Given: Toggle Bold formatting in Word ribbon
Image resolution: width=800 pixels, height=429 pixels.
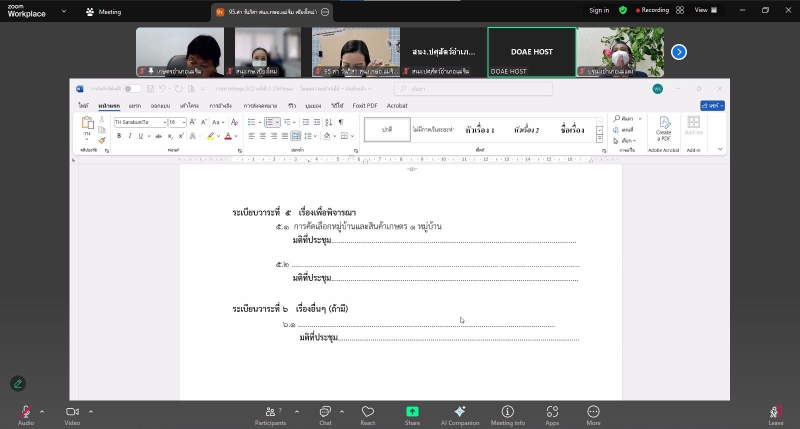Looking at the screenshot, I should click(x=119, y=136).
